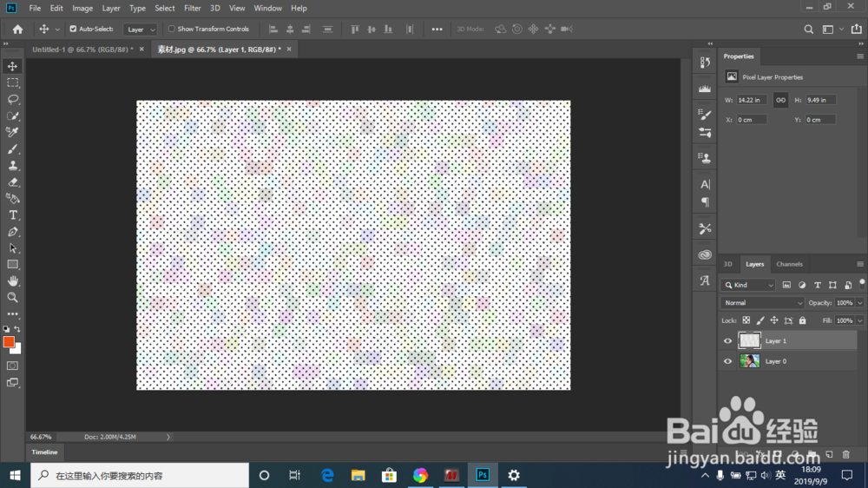Screen dimensions: 868x488
Task: Select the Rectangle shape tool
Action: 12,264
